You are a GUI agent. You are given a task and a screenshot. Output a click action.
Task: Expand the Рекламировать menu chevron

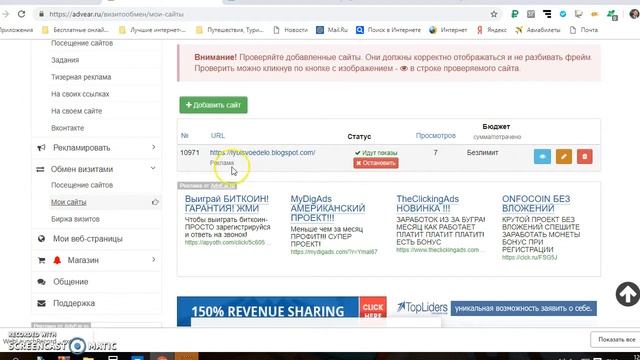[x=153, y=147]
